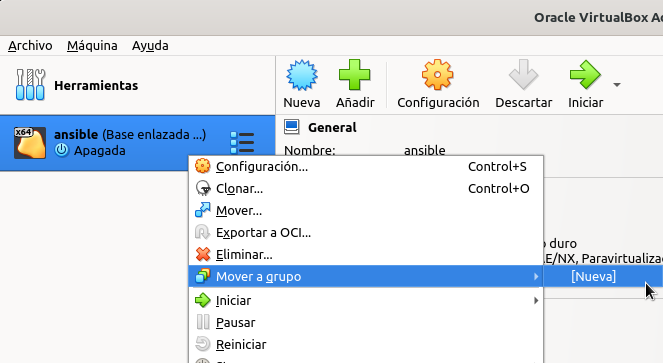The width and height of the screenshot is (663, 363).
Task: Click the Añadir toolbar label
Action: point(355,102)
